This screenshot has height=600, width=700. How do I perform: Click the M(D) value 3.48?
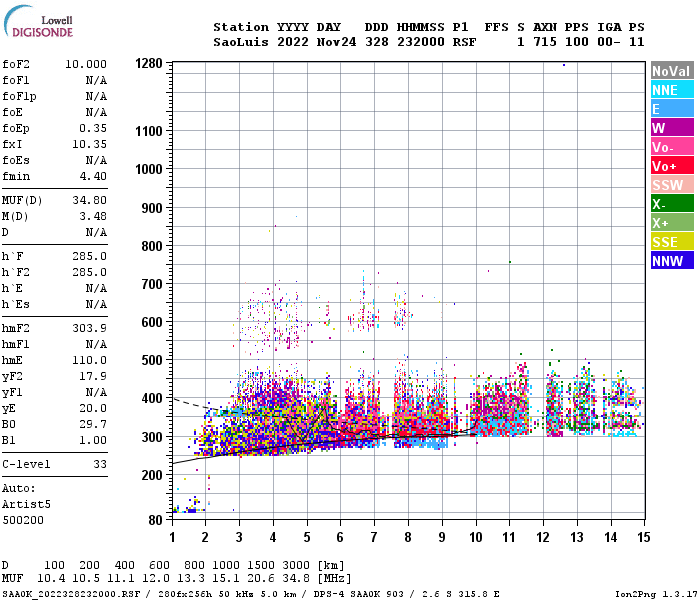(93, 216)
